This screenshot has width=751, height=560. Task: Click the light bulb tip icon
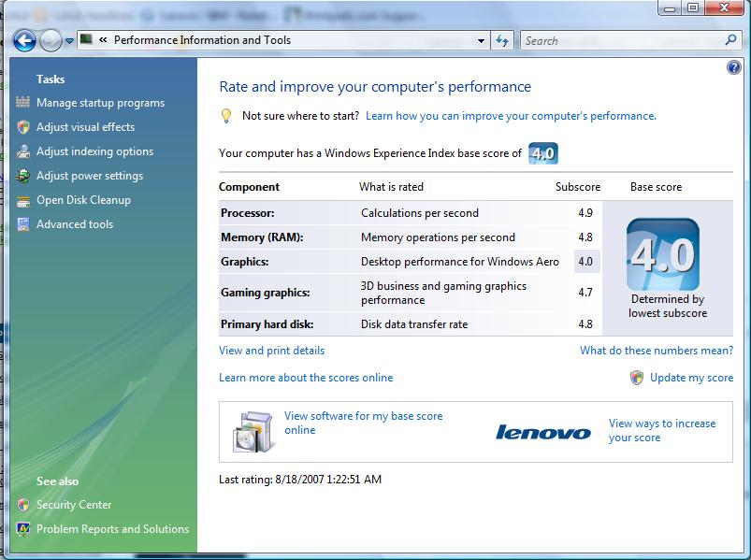(226, 116)
